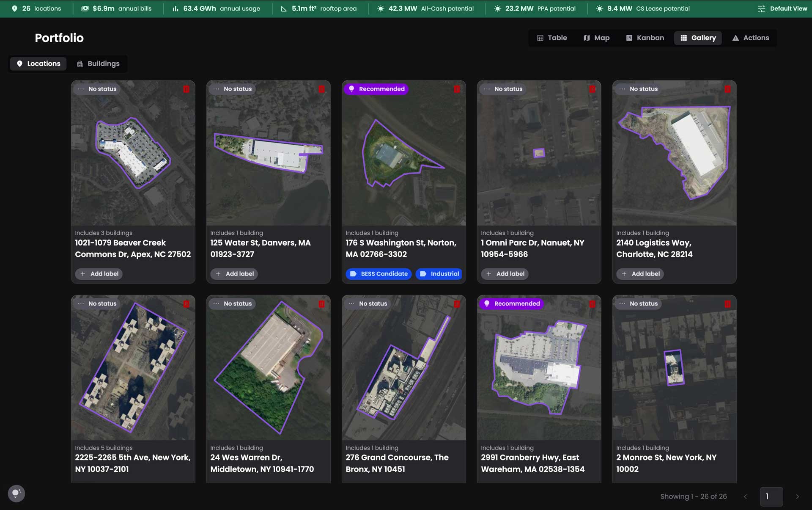Click the BESS Candidate label

379,274
